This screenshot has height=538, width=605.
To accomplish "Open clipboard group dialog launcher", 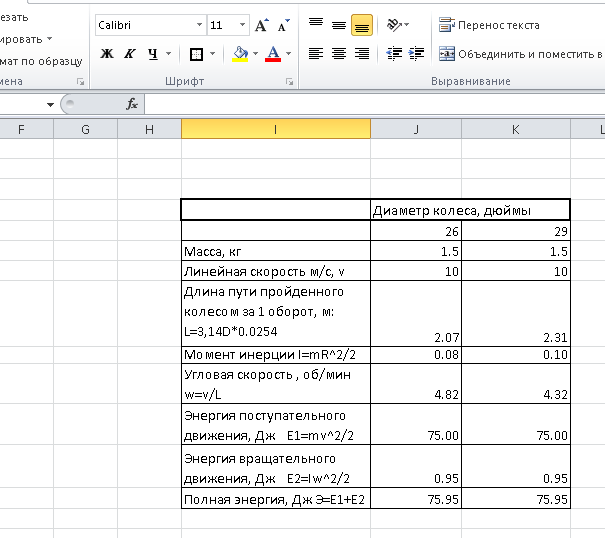I will [80, 81].
